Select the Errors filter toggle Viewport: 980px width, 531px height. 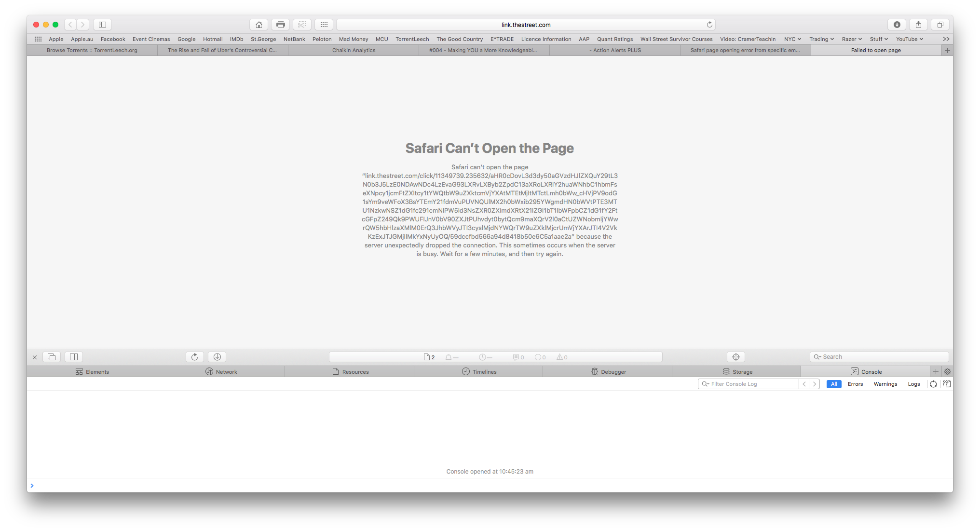point(855,384)
